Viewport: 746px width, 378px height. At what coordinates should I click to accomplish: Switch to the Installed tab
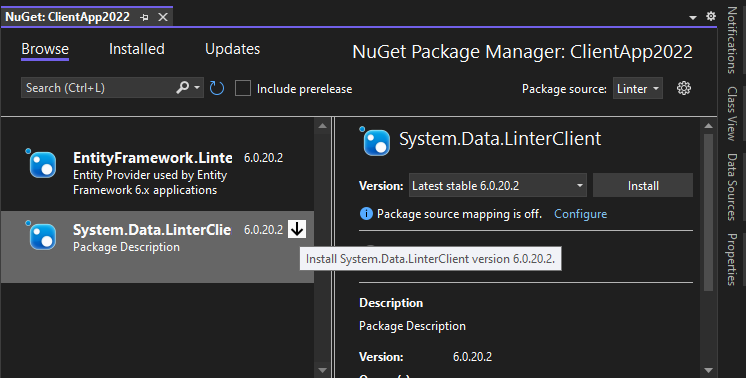point(137,49)
